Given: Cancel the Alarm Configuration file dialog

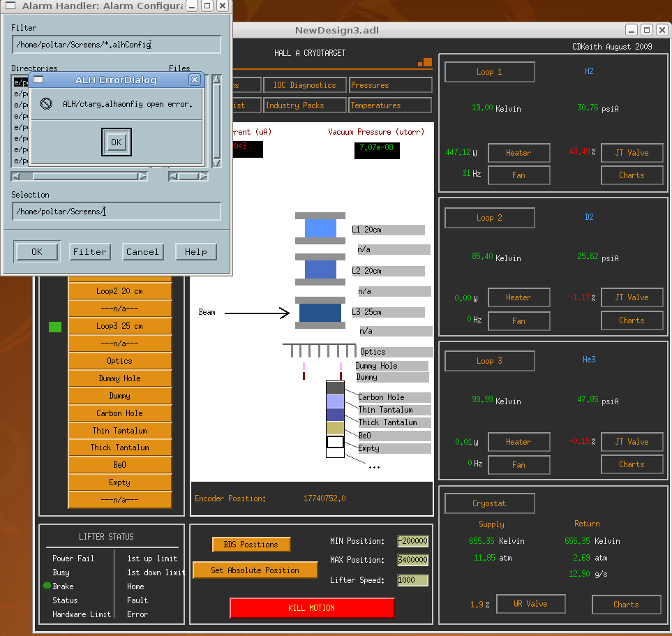Looking at the screenshot, I should click(143, 252).
